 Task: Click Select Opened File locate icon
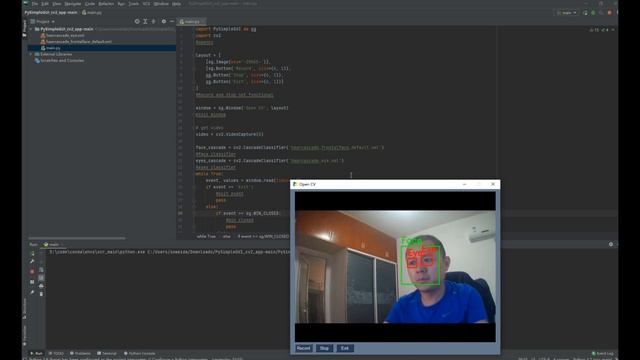[137, 22]
